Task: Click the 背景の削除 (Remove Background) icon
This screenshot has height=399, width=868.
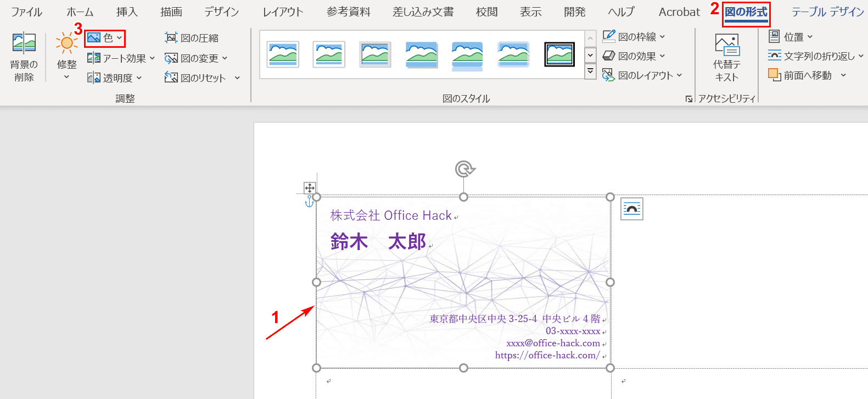Action: (24, 43)
